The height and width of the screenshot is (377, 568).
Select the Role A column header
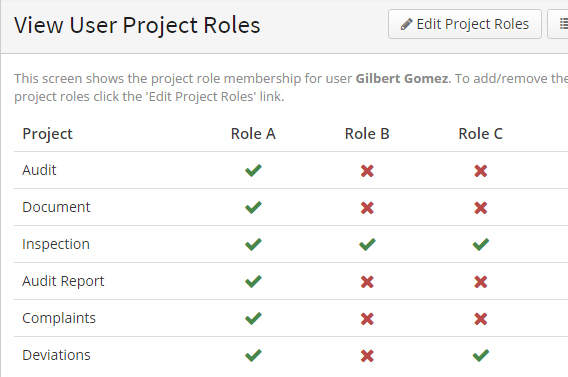253,134
